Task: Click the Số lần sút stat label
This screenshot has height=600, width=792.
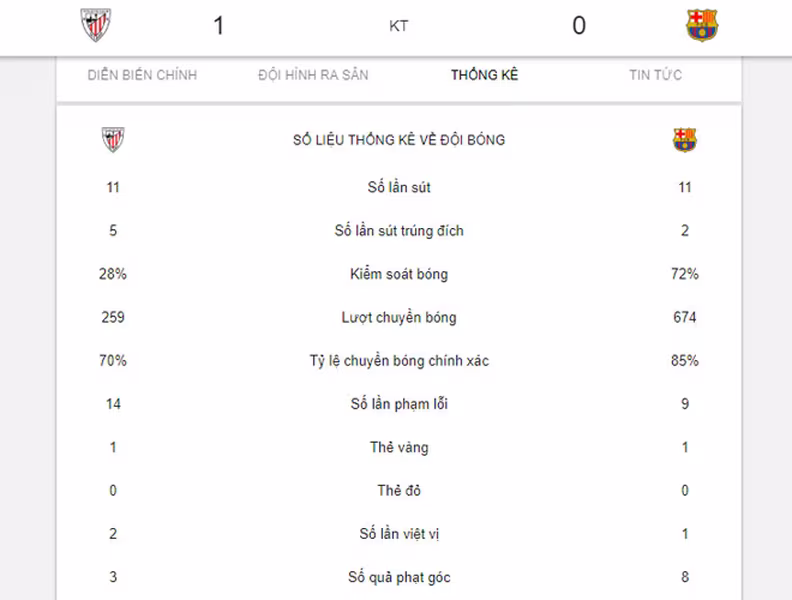Action: tap(399, 187)
